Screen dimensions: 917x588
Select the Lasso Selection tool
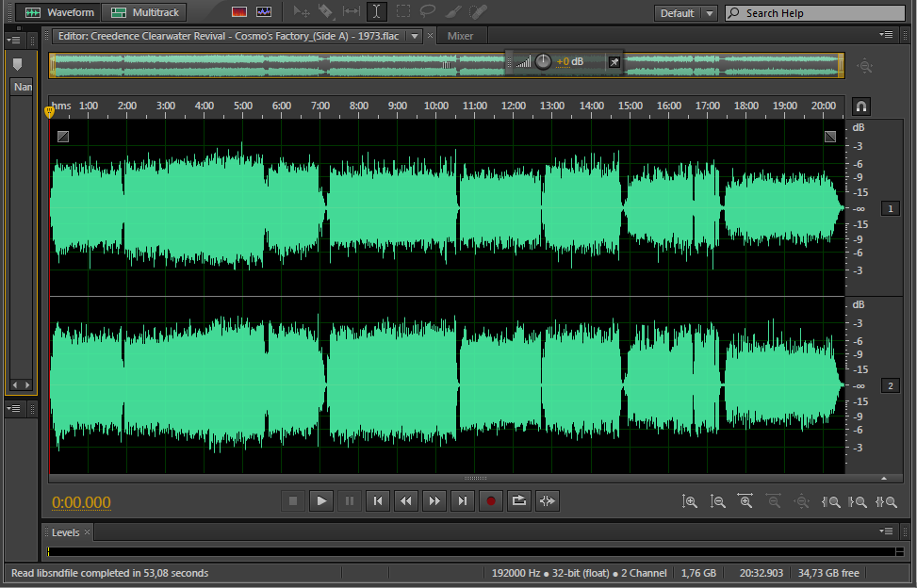[x=428, y=11]
